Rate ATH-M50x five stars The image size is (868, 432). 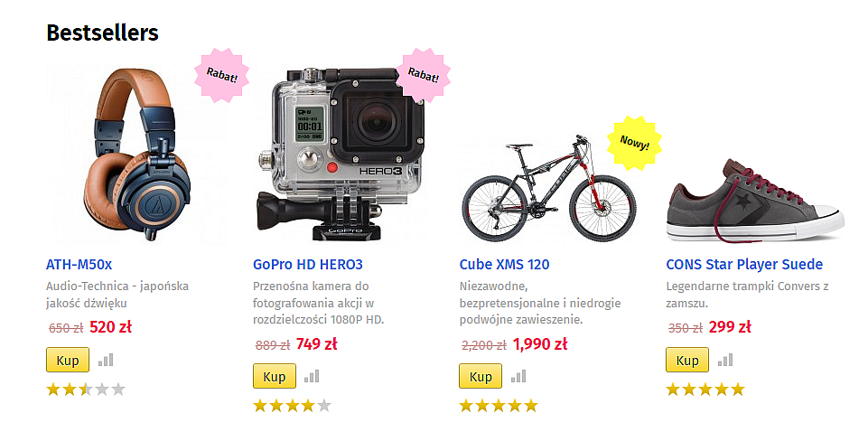[x=118, y=390]
